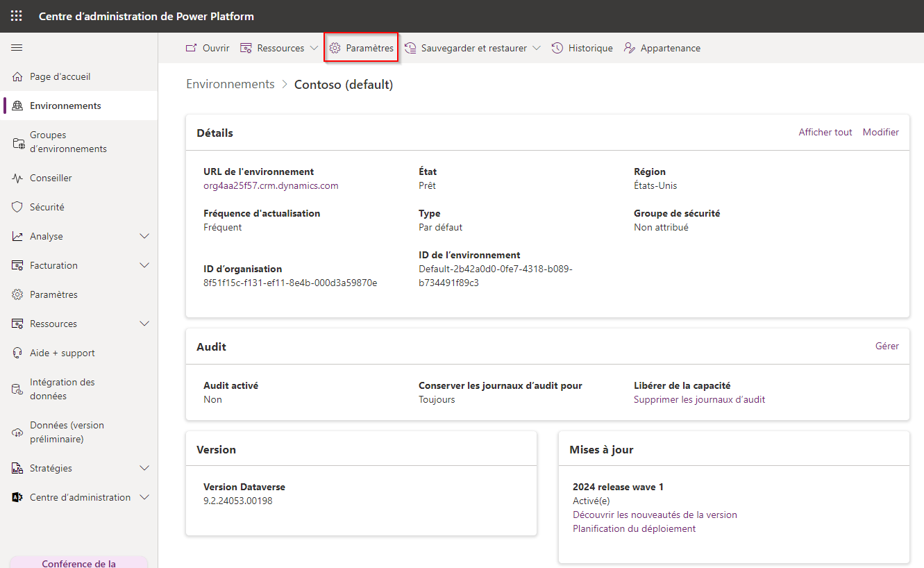Screen dimensions: 924x568
Task: Click the Environnements breadcrumb link
Action: [x=230, y=84]
